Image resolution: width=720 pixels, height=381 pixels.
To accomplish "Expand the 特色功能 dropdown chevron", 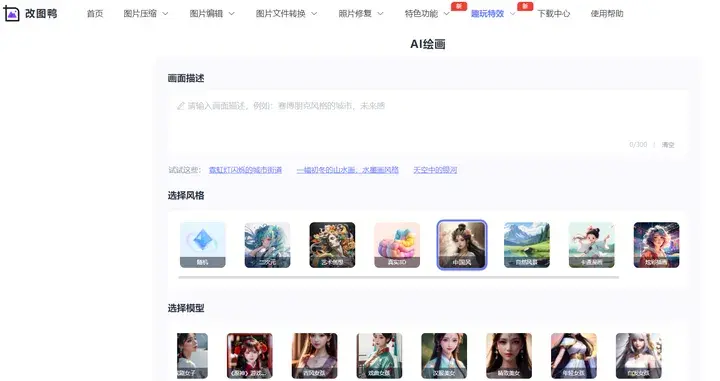I will [446, 14].
